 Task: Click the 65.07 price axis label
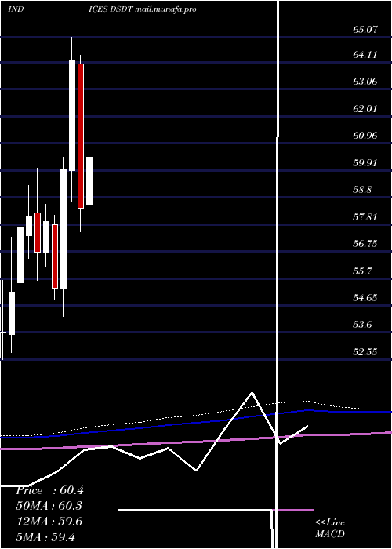[365, 30]
